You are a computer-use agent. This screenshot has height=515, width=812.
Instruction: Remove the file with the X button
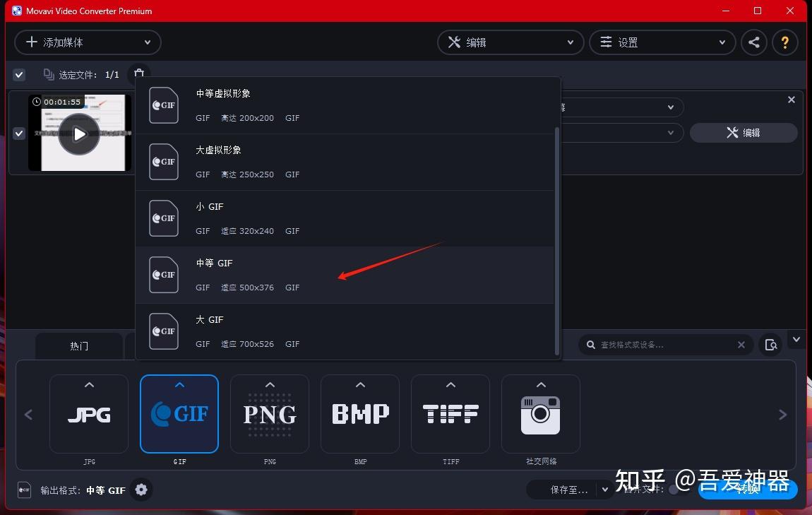point(792,100)
